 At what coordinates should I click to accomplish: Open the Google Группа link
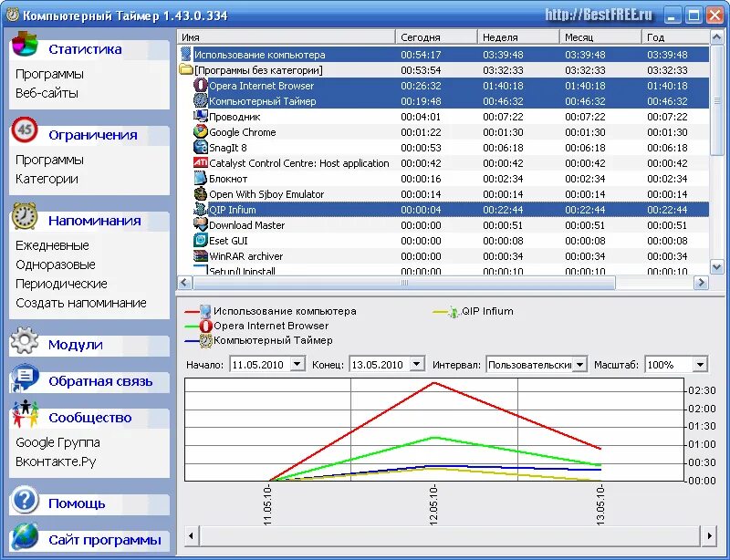57,442
